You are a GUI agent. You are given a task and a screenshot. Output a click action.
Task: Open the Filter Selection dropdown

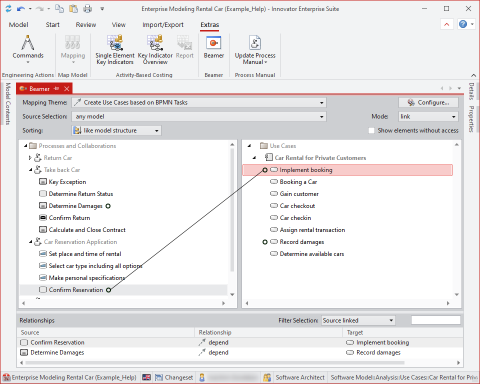tap(358, 321)
